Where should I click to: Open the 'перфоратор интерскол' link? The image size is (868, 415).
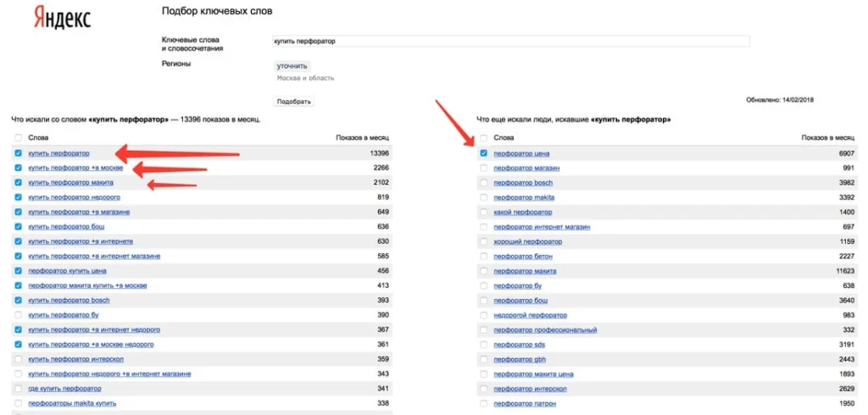point(531,389)
